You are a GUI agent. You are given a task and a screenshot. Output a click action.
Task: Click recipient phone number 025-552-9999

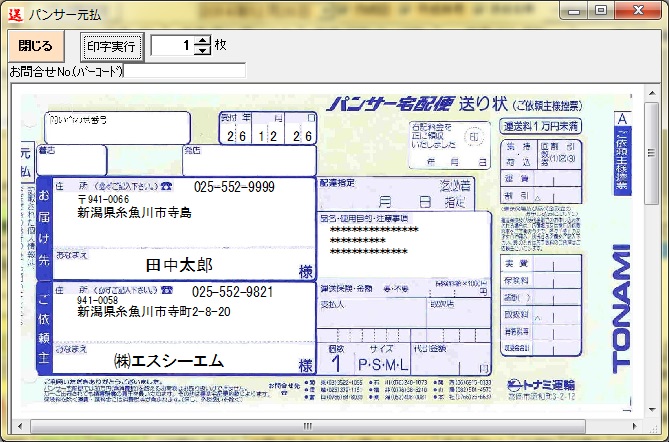[234, 186]
